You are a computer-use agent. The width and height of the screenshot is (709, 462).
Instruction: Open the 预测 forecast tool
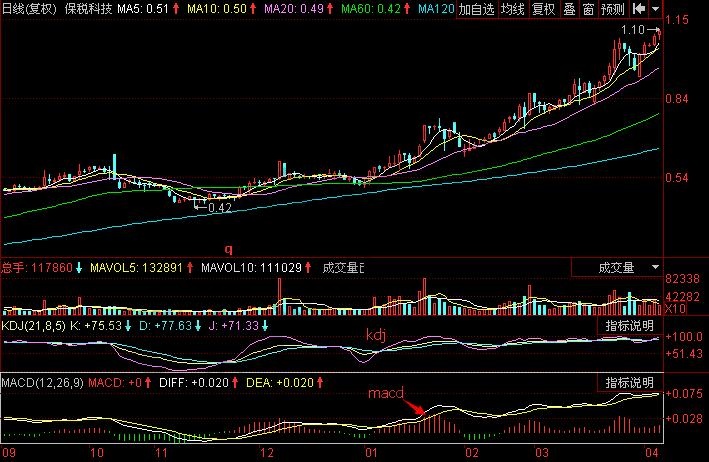point(612,9)
